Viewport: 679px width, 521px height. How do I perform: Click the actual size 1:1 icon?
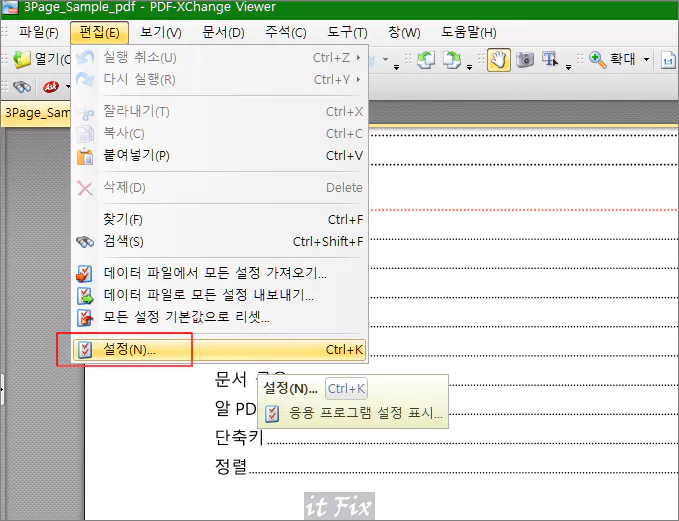(669, 60)
